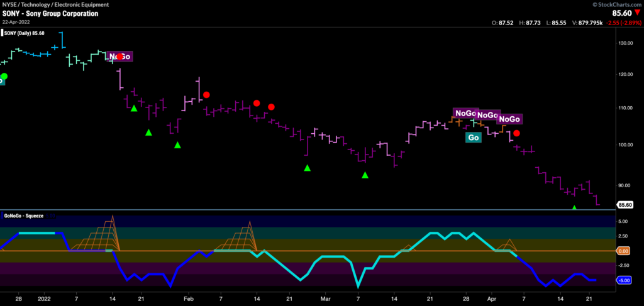Click the rightmost NoGo label in early April
Viewport: 644px width, 306px height.
(x=509, y=119)
